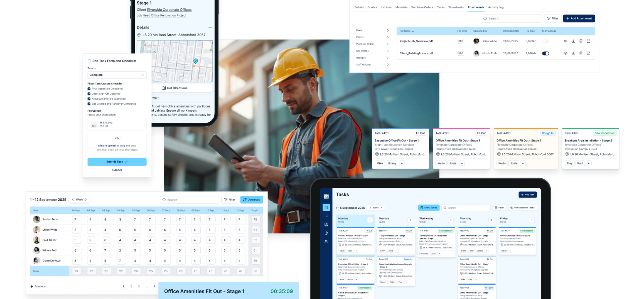Click the Submit Task button
Screen dimensions: 644x299
[x=117, y=162]
